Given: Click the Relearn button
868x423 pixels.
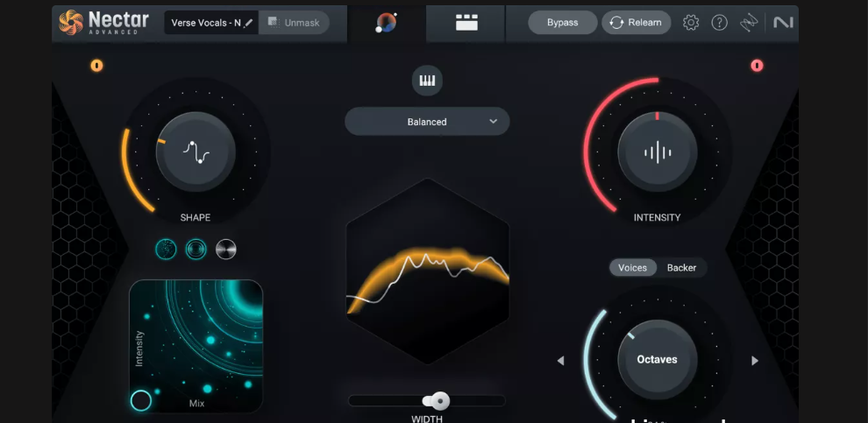Looking at the screenshot, I should tap(636, 23).
